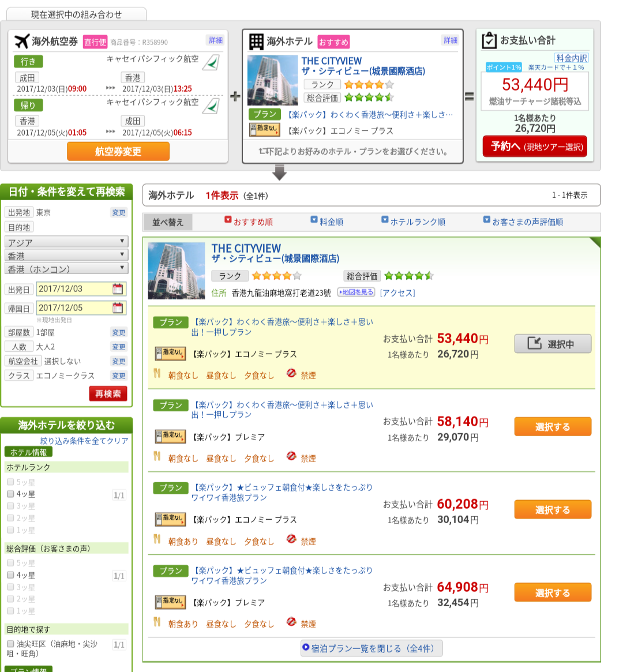Viewport: 623px width, 672px height.
Task: Click the 帰国日 date field
Action: pos(81,307)
